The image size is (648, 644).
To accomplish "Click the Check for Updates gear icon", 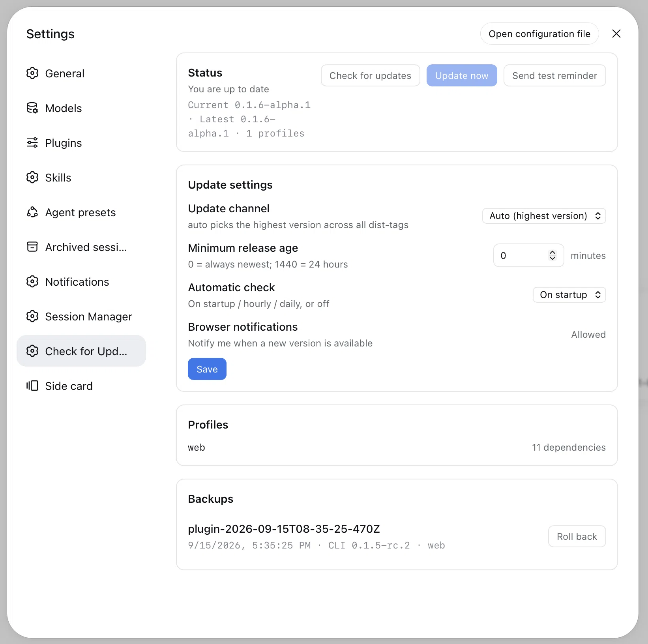I will coord(32,351).
